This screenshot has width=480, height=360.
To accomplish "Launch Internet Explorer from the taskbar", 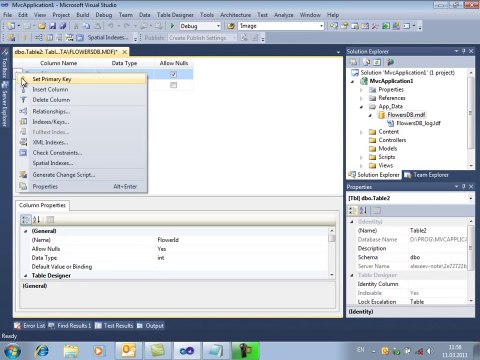I will click(42, 351).
